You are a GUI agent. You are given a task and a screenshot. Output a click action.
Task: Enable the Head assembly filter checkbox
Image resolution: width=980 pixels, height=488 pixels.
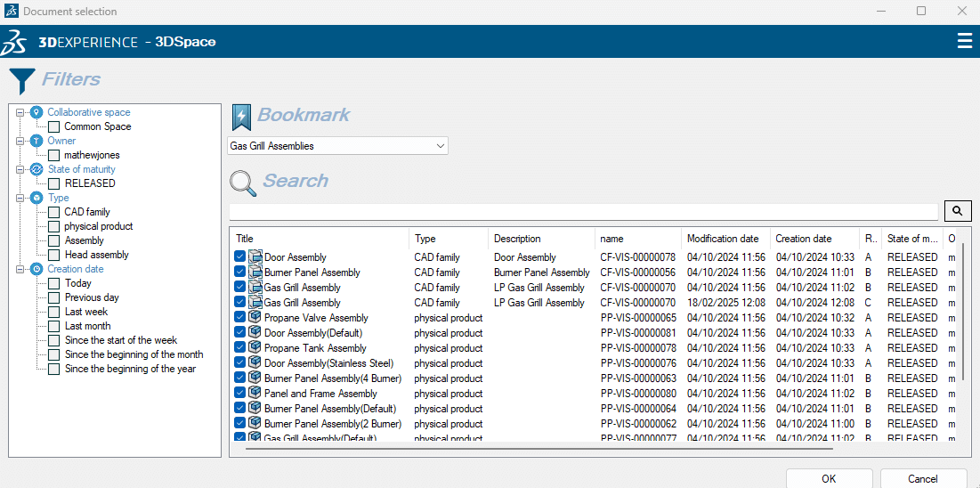click(54, 256)
